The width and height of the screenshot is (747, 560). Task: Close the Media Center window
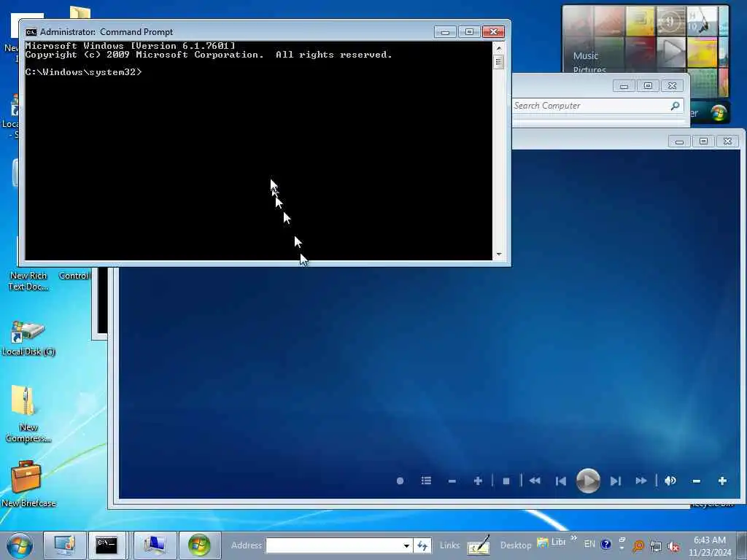pos(727,141)
